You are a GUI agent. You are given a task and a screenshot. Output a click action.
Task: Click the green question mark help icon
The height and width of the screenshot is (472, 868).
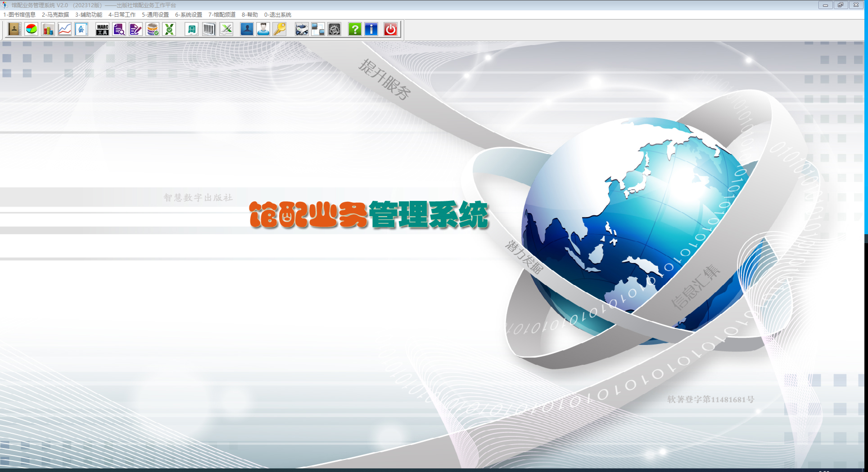[x=355, y=29]
